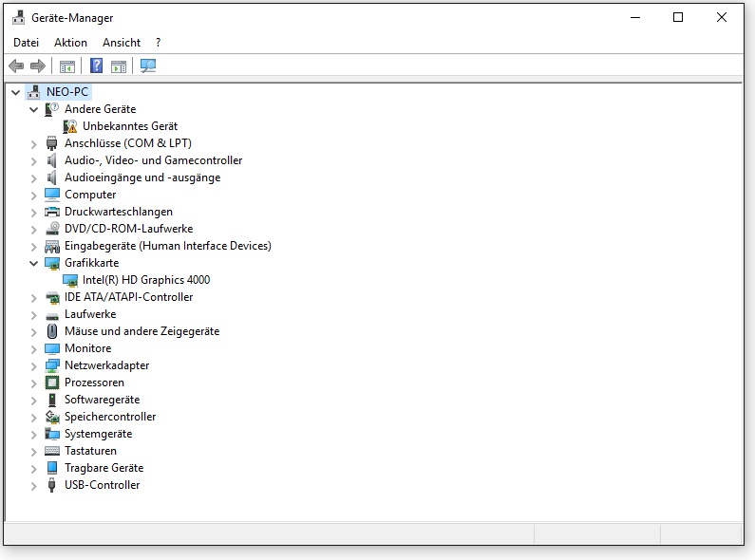Select the Grafikkarte label
This screenshot has height=560, width=755.
(91, 263)
